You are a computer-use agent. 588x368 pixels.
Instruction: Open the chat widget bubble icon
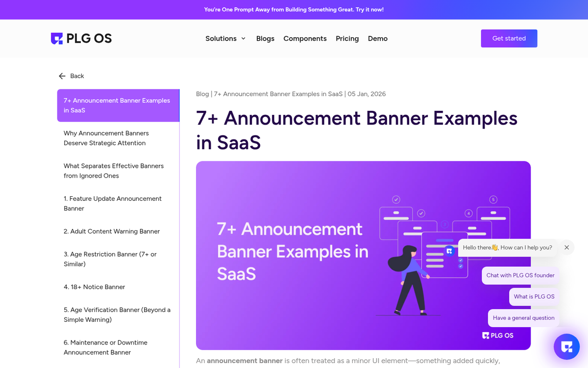(566, 346)
